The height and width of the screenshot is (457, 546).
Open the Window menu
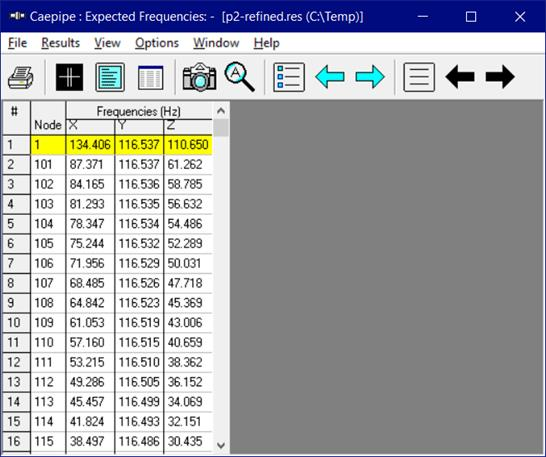tap(216, 43)
